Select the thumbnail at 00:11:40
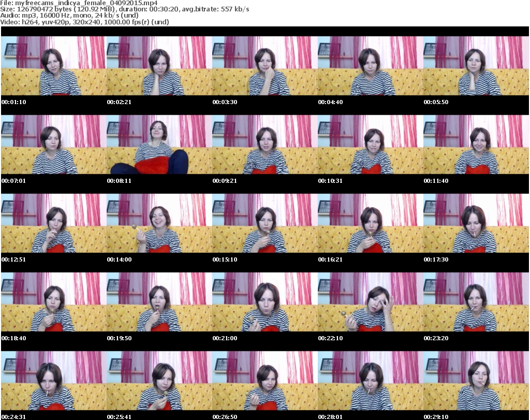The height and width of the screenshot is (420, 530). click(x=476, y=144)
